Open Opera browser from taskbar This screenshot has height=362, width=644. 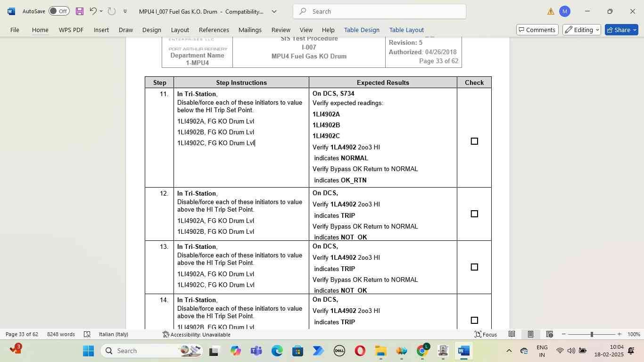tap(360, 351)
